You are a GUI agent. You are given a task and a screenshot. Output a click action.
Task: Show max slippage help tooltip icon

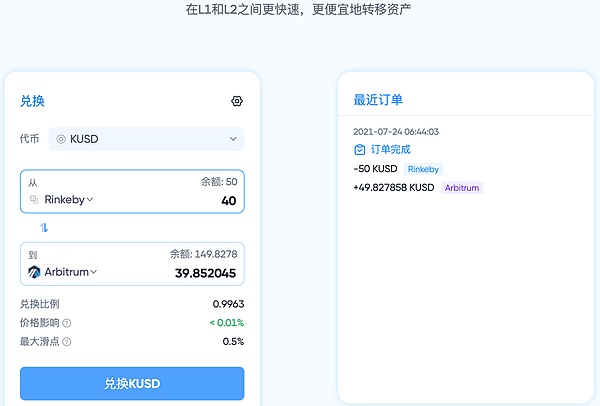tap(67, 342)
